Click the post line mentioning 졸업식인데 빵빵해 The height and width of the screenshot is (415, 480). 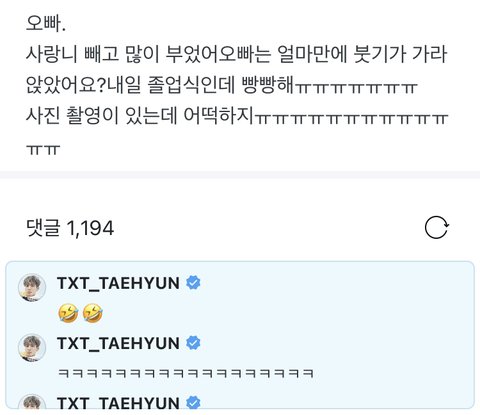click(221, 84)
